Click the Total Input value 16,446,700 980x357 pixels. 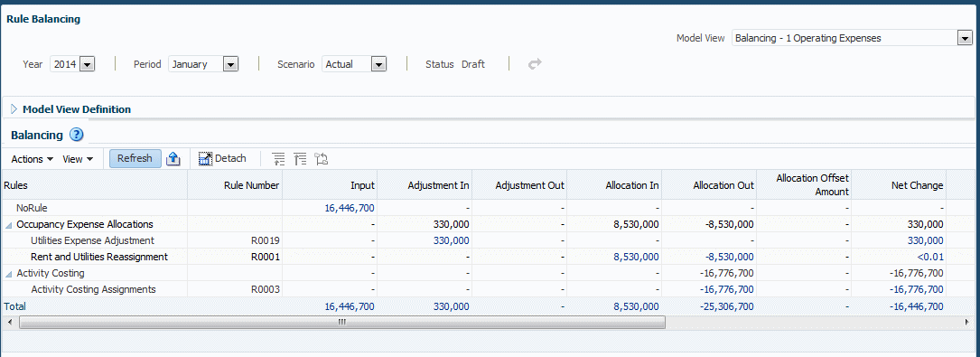[x=350, y=306]
